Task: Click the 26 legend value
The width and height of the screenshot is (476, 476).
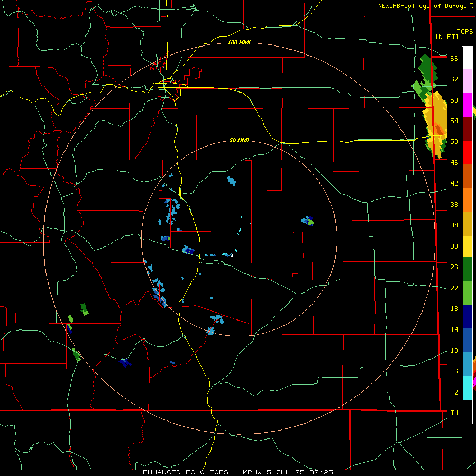Action: pos(454,267)
